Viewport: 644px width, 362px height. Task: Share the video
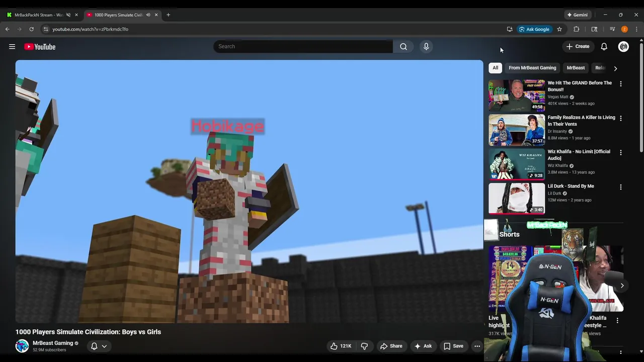[x=391, y=346]
